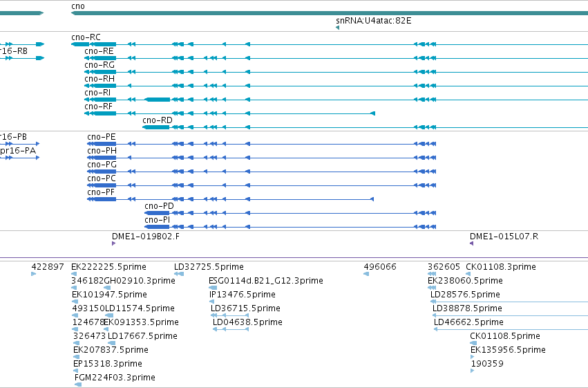Select the cno-RI transcript label

click(x=97, y=93)
